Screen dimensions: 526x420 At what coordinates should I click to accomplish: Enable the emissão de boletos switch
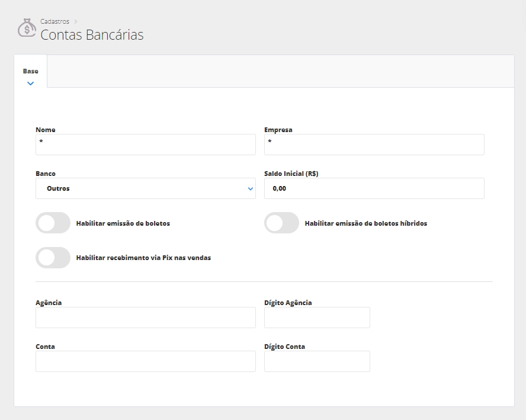[x=53, y=223]
